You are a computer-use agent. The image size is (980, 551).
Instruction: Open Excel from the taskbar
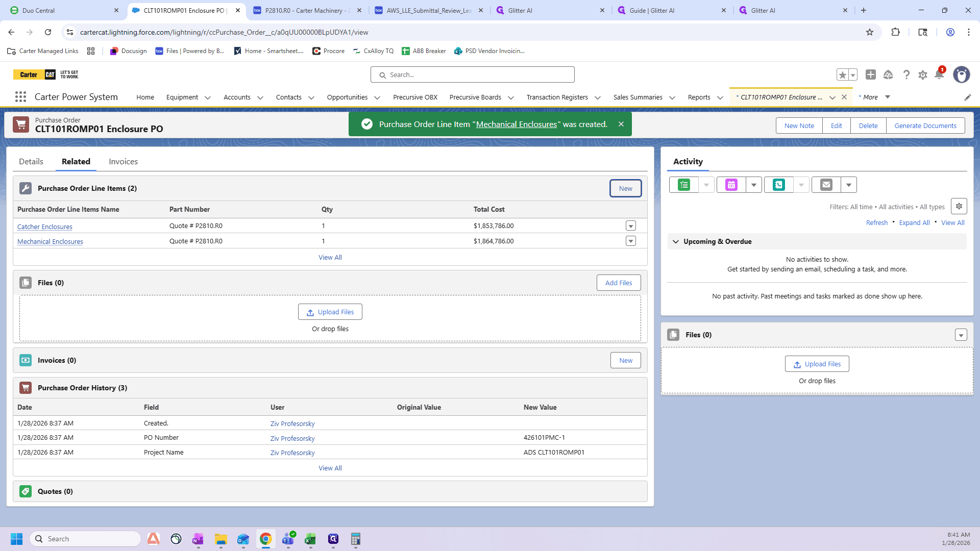pos(310,539)
